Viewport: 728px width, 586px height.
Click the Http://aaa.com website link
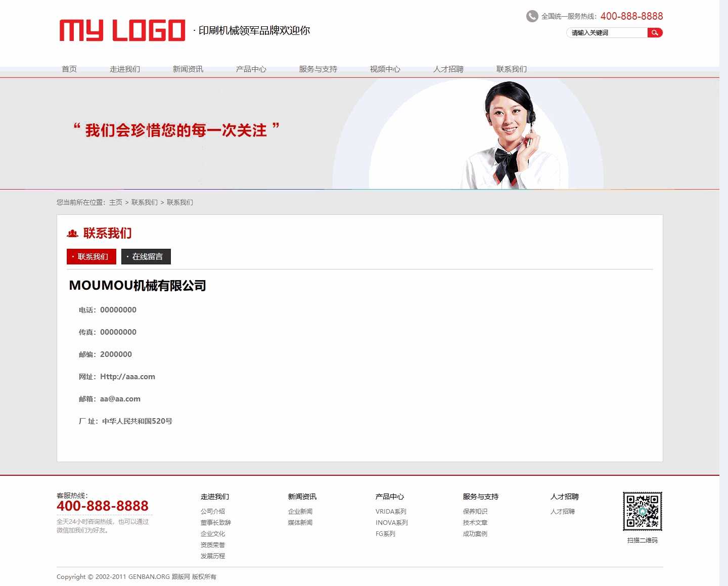click(127, 376)
